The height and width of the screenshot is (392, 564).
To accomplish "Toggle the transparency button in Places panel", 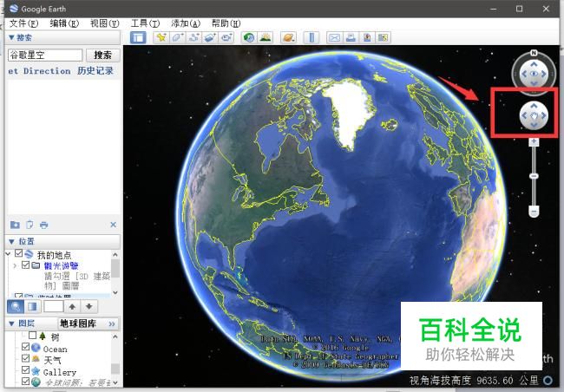I will (x=32, y=306).
